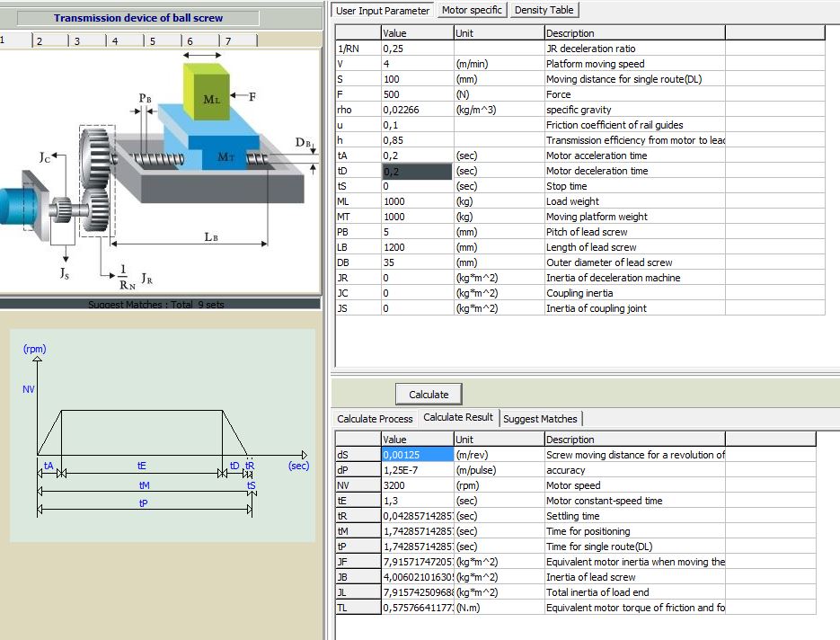Edit the platform moving speed V value
This screenshot has height=640, width=840.
pos(418,64)
